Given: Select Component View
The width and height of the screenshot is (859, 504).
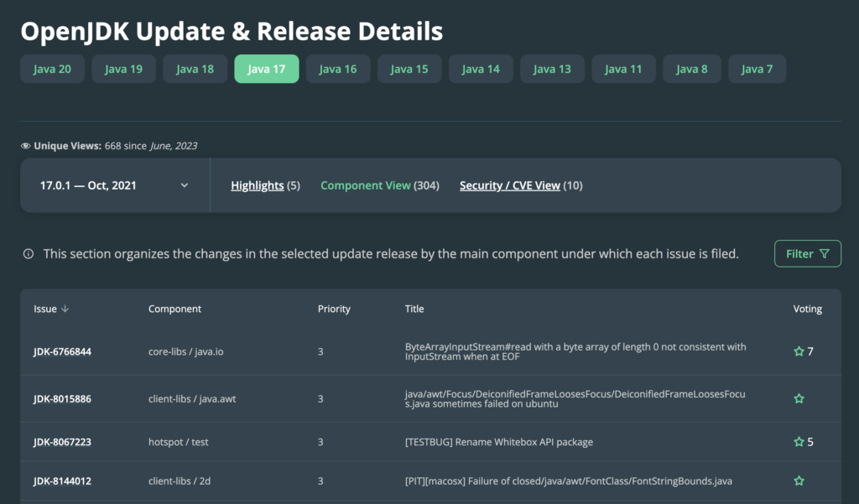Looking at the screenshot, I should (366, 185).
